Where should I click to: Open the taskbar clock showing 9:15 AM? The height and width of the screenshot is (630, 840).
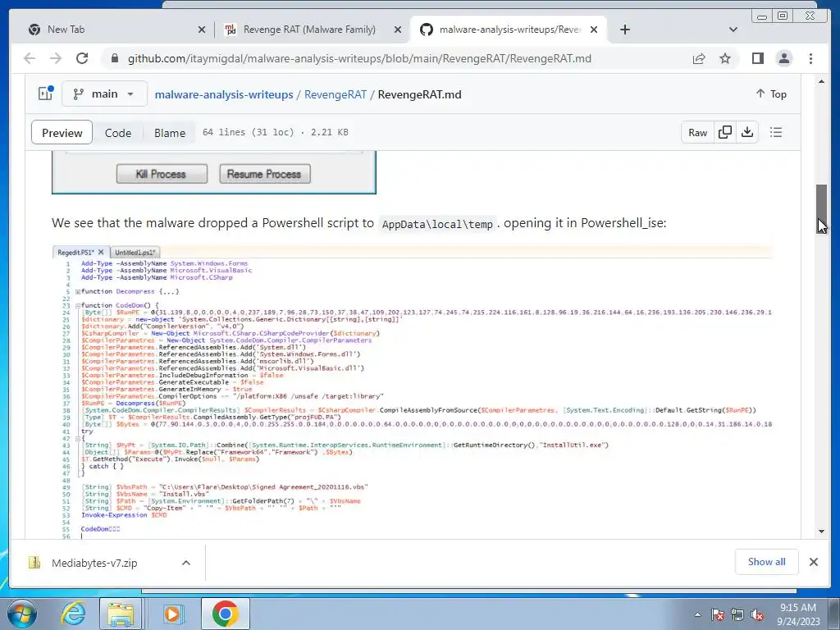(798, 614)
